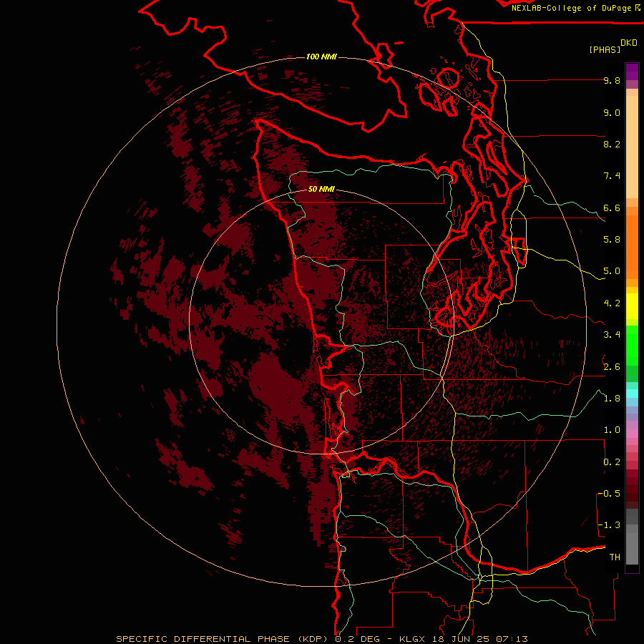Image resolution: width=644 pixels, height=644 pixels.
Task: Click the -0.5 scale value
Action: coord(610,494)
